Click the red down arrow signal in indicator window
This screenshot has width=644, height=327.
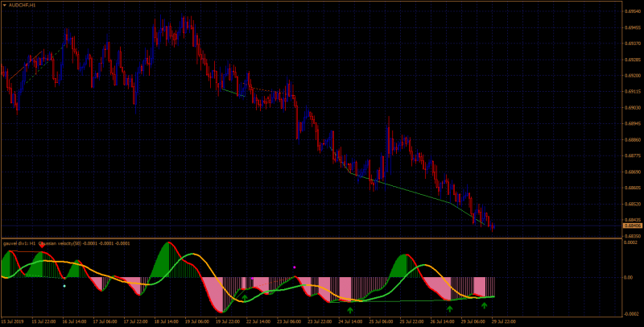pyautogui.click(x=42, y=245)
